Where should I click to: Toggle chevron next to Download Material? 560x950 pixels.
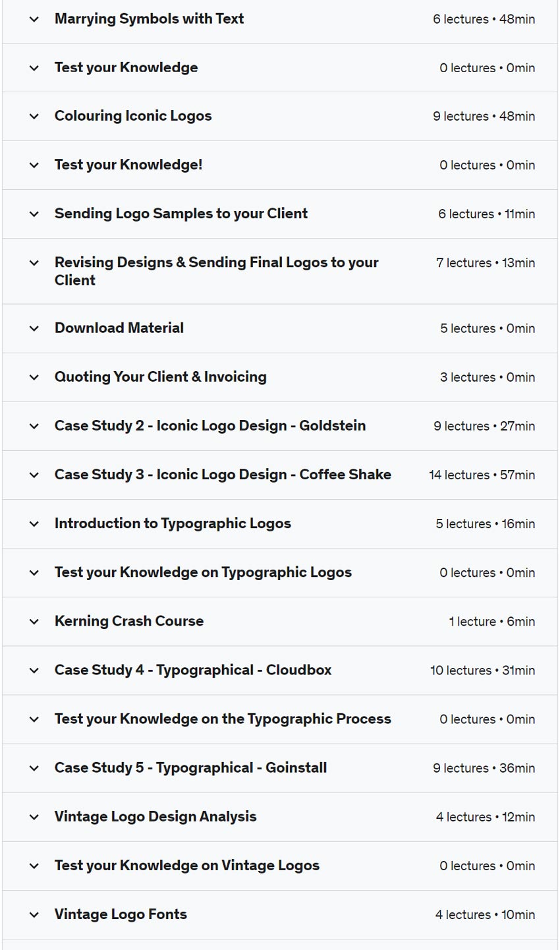[x=34, y=328]
